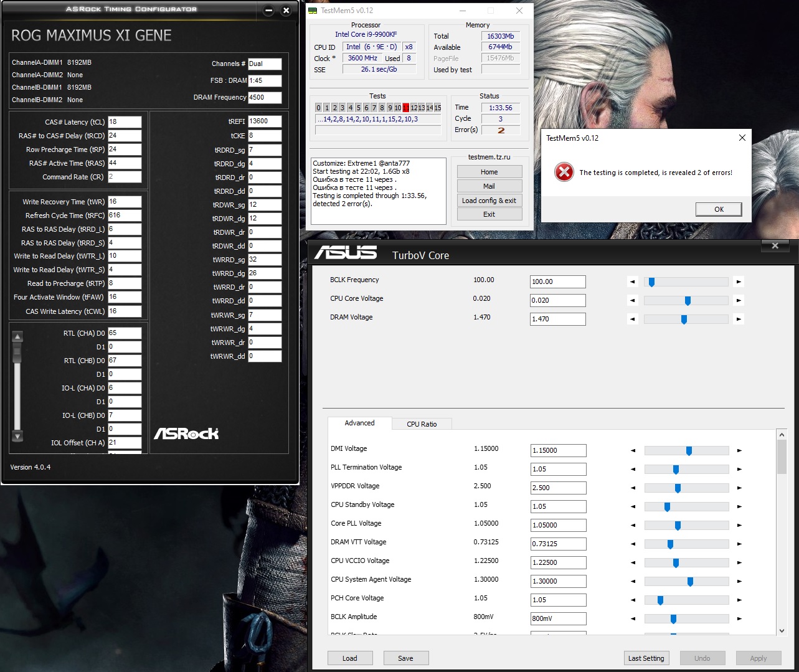Switch to the Advanced tab in TurboV Core
Screen dimensions: 799x672
coord(360,423)
